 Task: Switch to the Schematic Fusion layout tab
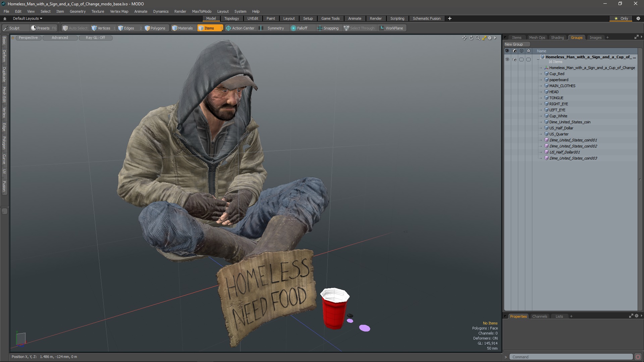[x=426, y=18]
